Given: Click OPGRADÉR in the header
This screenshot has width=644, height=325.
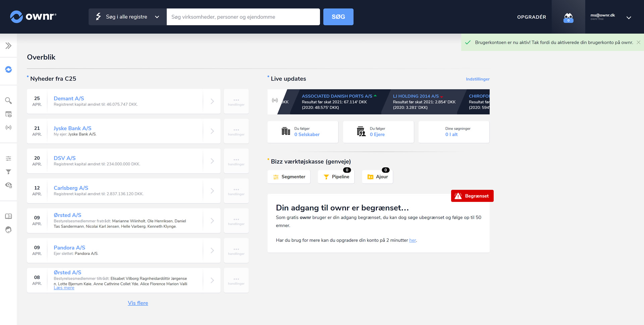Looking at the screenshot, I should tap(531, 17).
